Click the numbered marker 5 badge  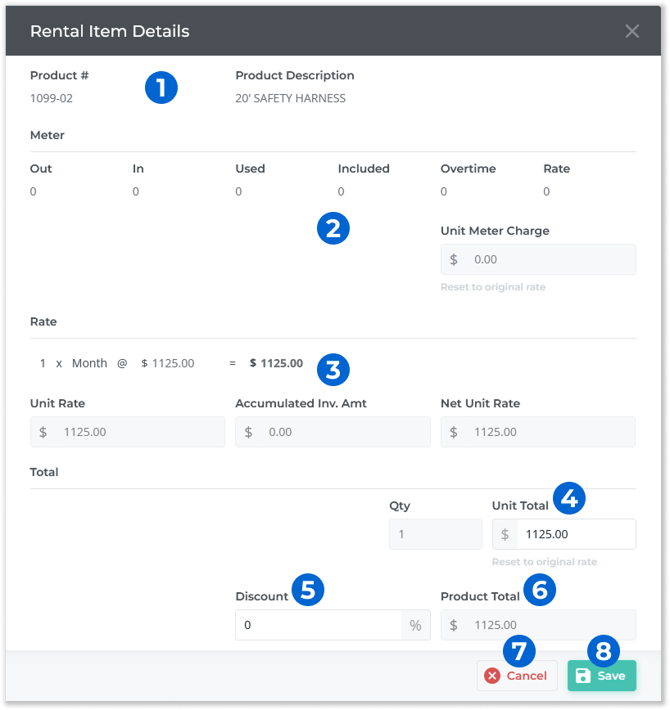click(307, 589)
